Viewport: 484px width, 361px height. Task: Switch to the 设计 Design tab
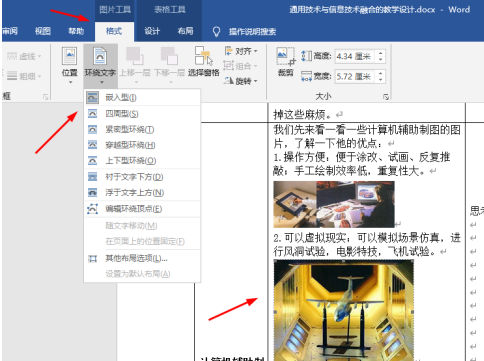(152, 31)
